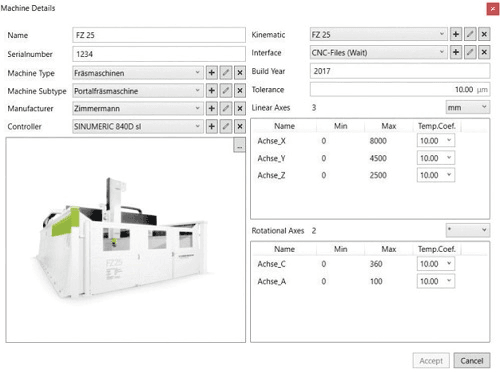Open the Machine Type dropdown

138,73
